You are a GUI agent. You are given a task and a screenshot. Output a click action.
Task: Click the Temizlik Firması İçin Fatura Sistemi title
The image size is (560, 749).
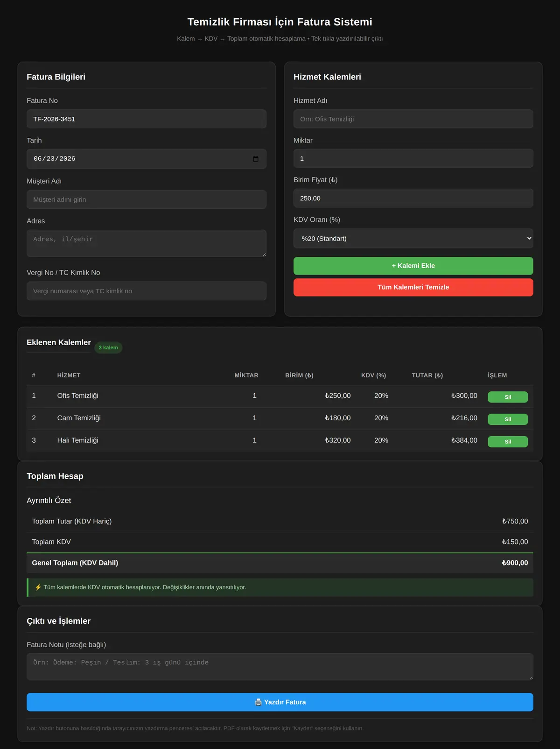pyautogui.click(x=280, y=22)
